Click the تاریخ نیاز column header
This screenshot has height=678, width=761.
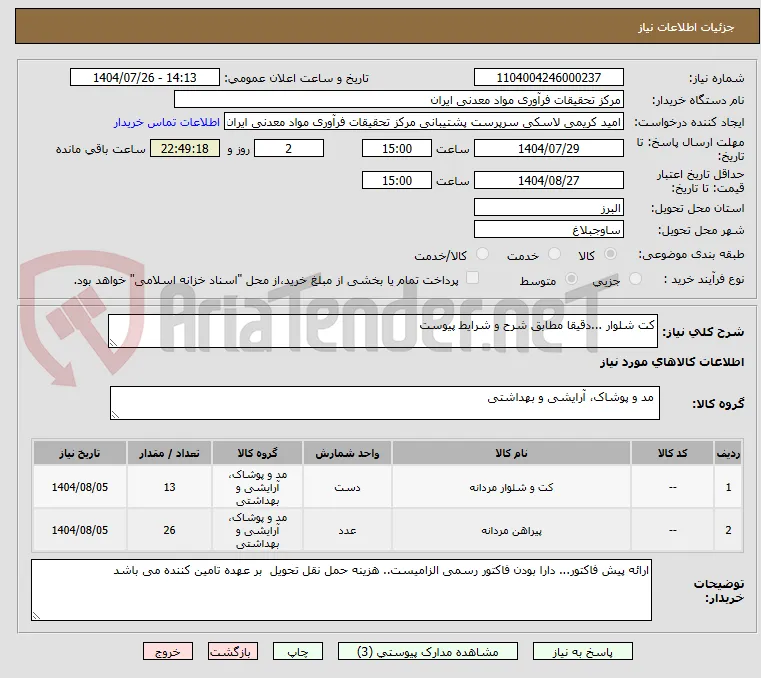80,453
